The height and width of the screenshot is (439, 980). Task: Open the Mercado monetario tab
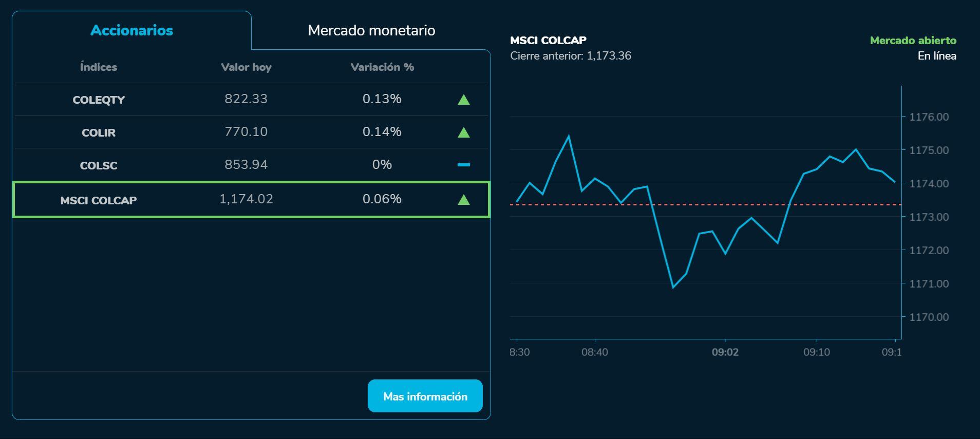pos(371,30)
